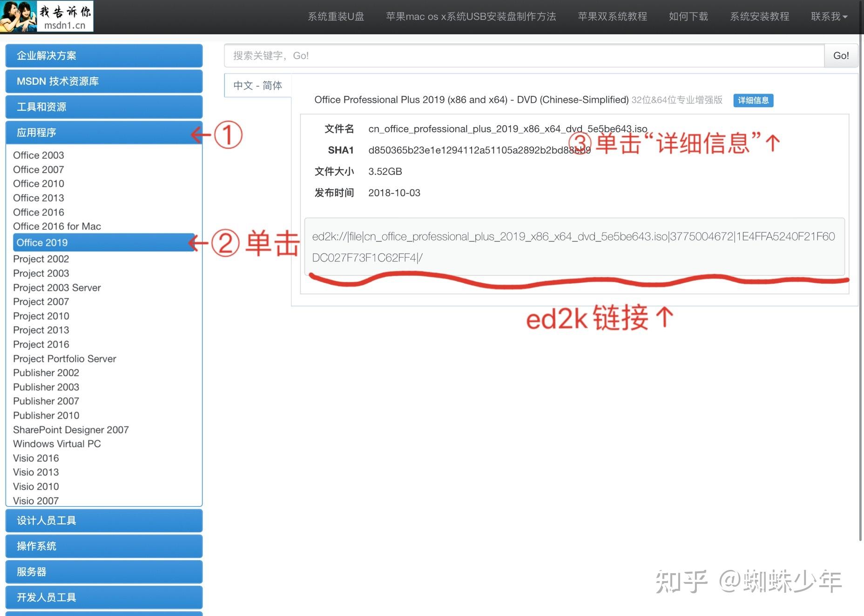Viewport: 864px width, 616px height.
Task: Focus the 搜索关键字 search field
Action: [x=524, y=56]
